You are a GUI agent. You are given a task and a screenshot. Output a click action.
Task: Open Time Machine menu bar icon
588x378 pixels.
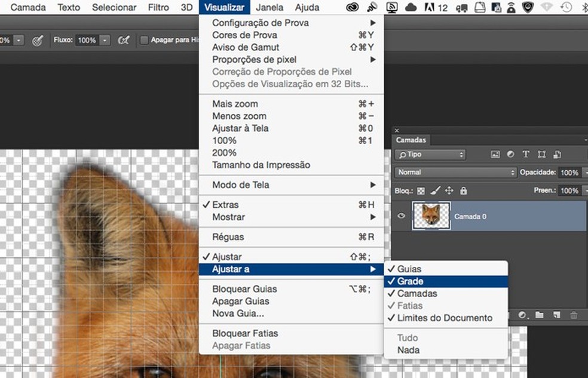566,7
